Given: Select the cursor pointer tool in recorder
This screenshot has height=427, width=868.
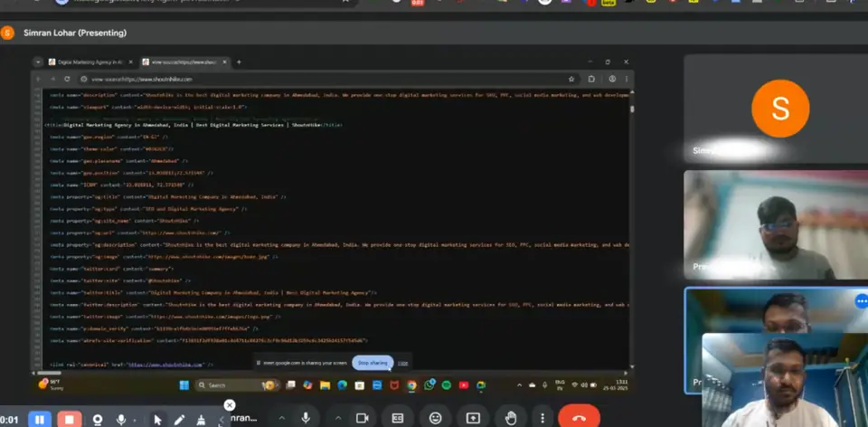Looking at the screenshot, I should coord(157,419).
